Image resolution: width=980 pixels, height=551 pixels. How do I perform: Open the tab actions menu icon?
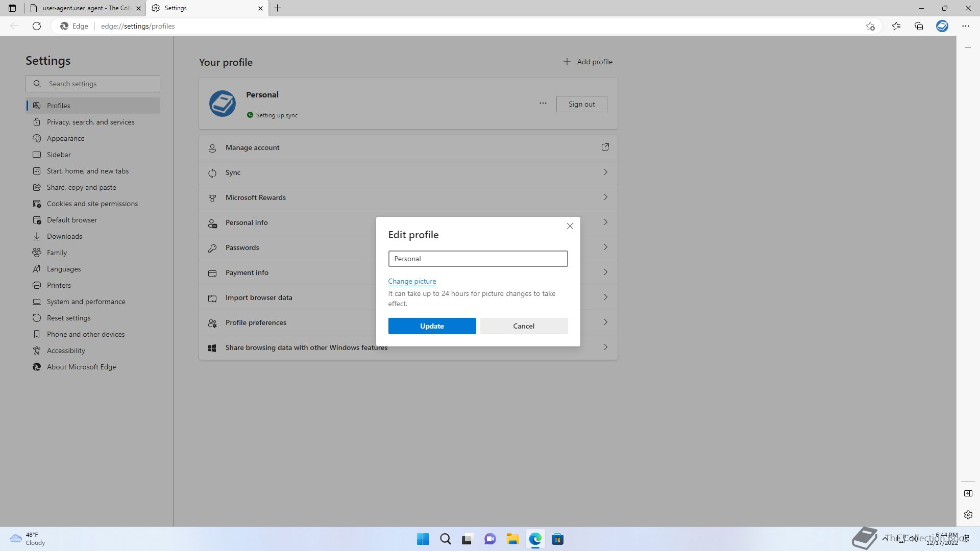(x=12, y=8)
